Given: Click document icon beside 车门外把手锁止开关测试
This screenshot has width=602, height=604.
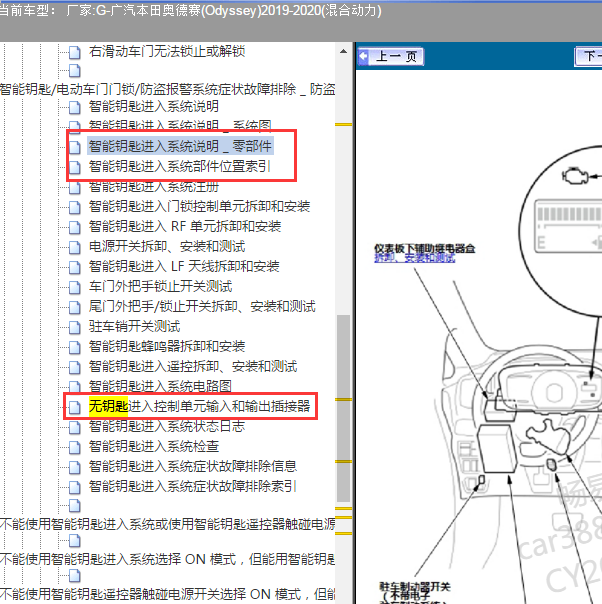Looking at the screenshot, I should pyautogui.click(x=75, y=287).
